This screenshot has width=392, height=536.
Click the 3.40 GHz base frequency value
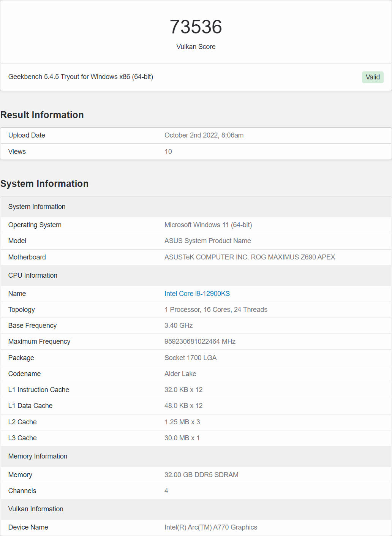(x=178, y=326)
